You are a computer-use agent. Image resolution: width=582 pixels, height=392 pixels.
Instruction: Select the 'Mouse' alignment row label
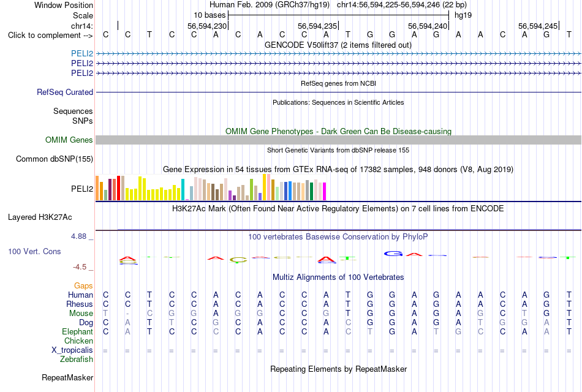(81, 314)
